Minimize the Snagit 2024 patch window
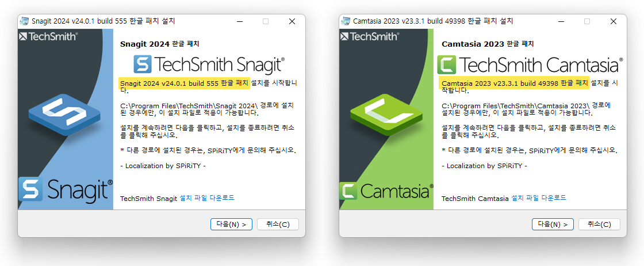This screenshot has height=266, width=644. click(239, 21)
